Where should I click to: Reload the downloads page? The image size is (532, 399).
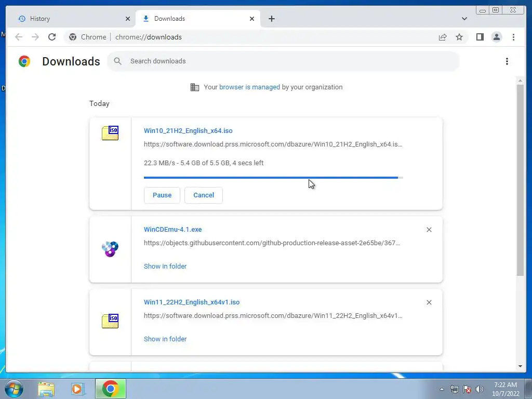[x=52, y=37]
